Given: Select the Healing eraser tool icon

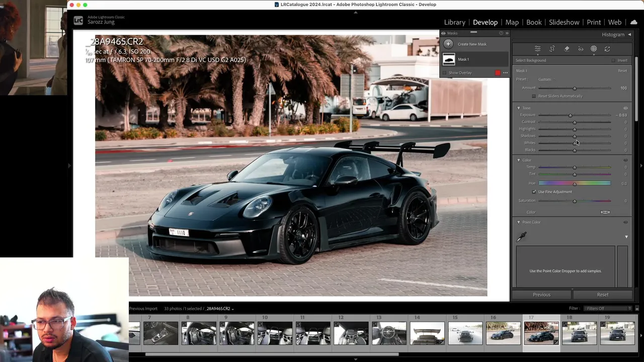Looking at the screenshot, I should click(x=567, y=49).
